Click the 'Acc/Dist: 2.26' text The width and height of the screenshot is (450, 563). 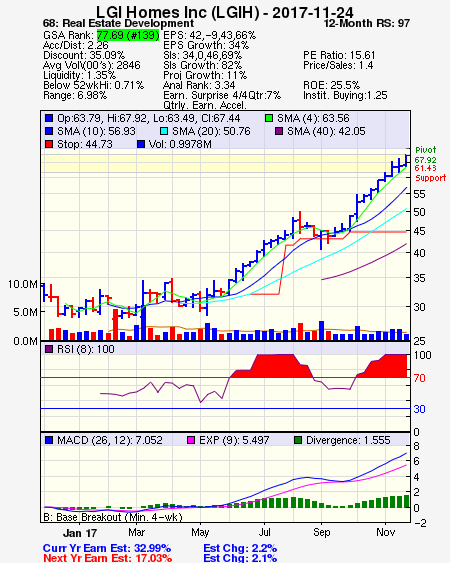click(75, 45)
